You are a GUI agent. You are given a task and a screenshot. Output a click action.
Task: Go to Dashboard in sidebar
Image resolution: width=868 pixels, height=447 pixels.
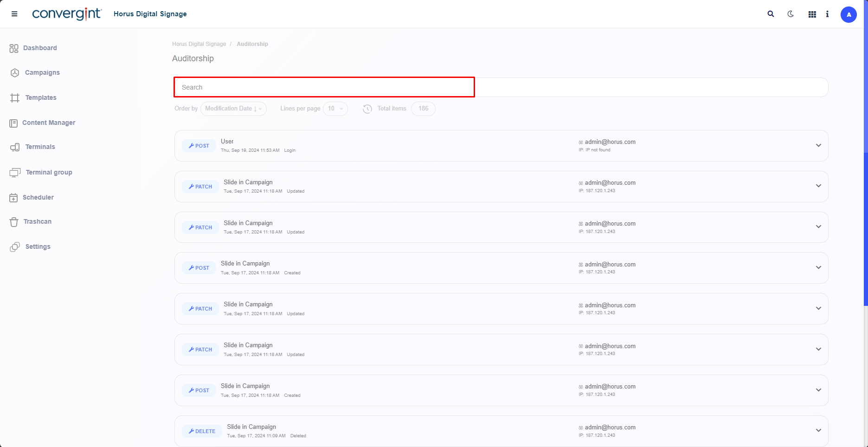(40, 48)
